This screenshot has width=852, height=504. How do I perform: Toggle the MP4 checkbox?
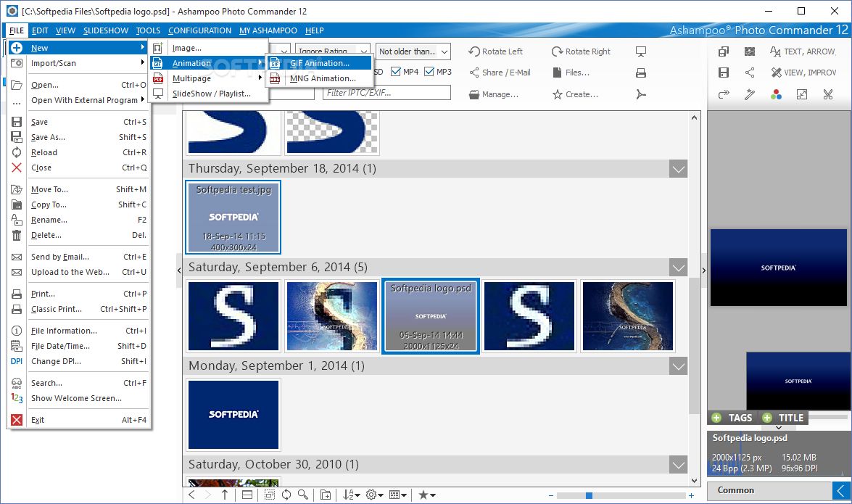tap(396, 72)
